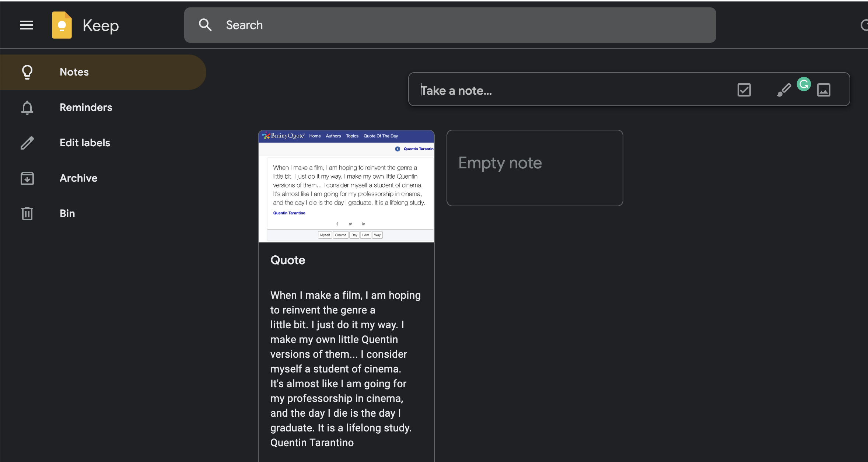This screenshot has width=868, height=462.
Task: Click the Notes lightbulb icon
Action: [x=27, y=72]
